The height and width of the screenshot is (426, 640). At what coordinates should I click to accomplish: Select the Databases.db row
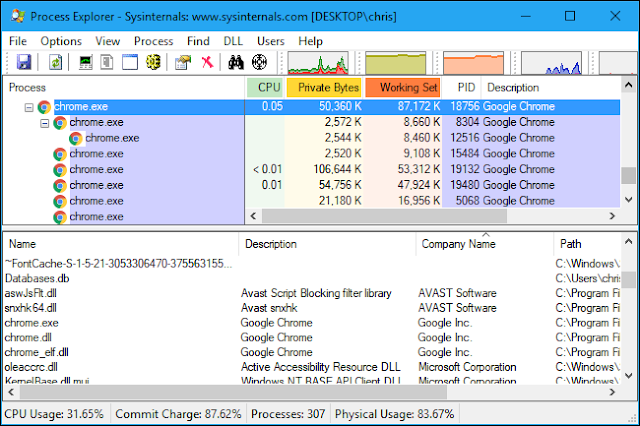[x=312, y=279]
